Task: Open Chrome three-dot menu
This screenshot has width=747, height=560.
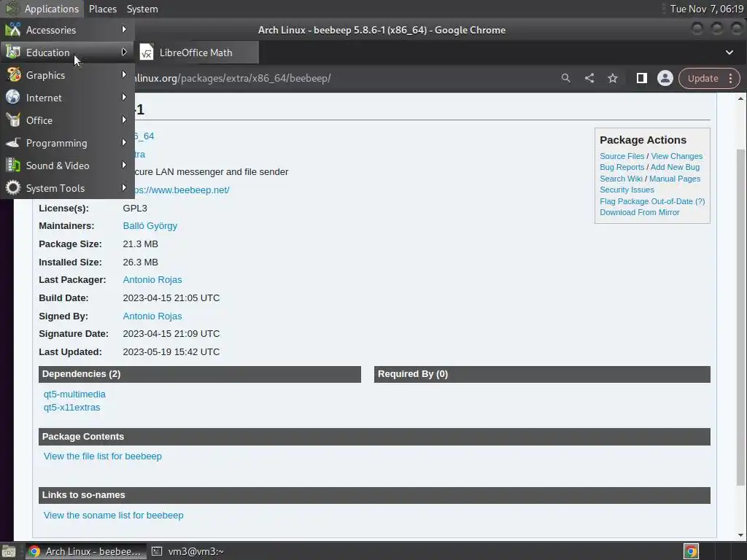Action: (x=730, y=78)
